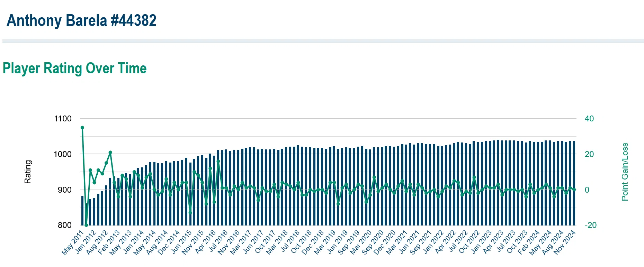
Task: Click the 800 rating axis value
Action: [x=65, y=225]
